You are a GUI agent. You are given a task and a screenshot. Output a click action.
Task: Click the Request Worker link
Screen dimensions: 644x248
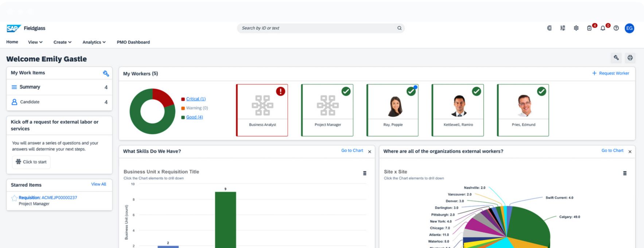611,73
